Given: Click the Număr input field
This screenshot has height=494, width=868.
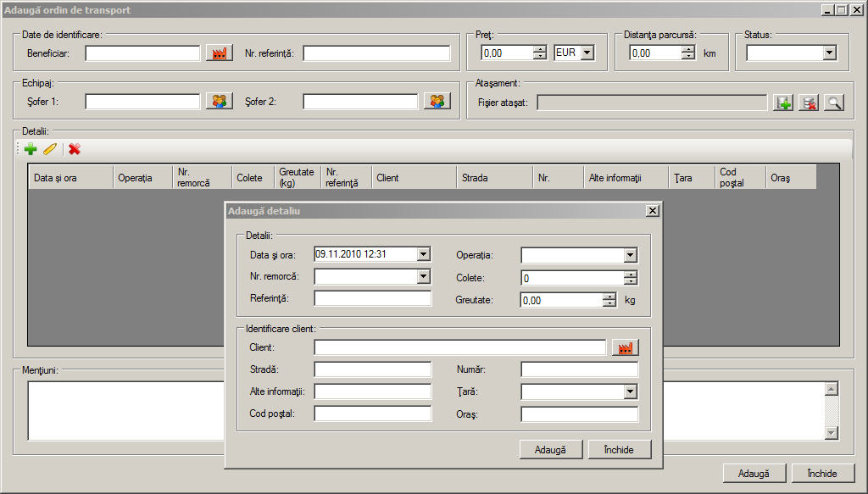Looking at the screenshot, I should (x=580, y=369).
